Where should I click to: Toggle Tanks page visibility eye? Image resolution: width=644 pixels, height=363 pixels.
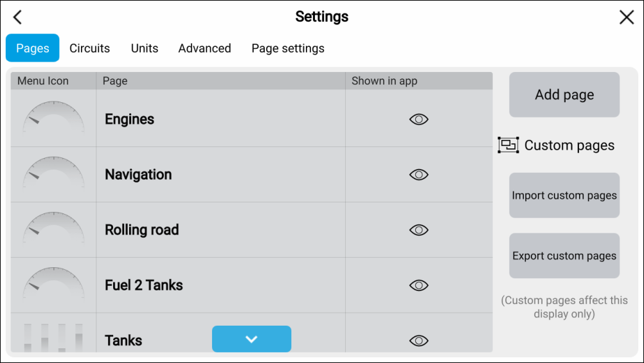click(419, 341)
